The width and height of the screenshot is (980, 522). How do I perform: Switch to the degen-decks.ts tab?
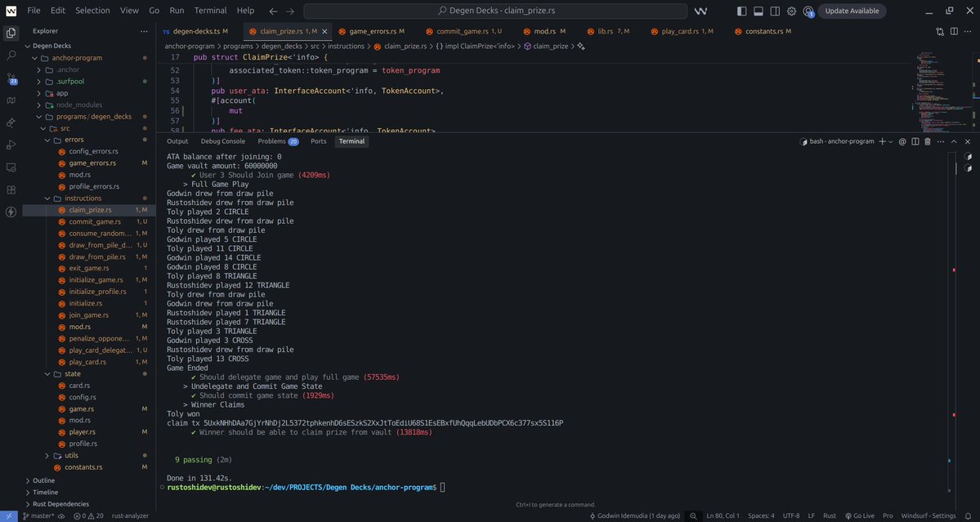point(195,31)
